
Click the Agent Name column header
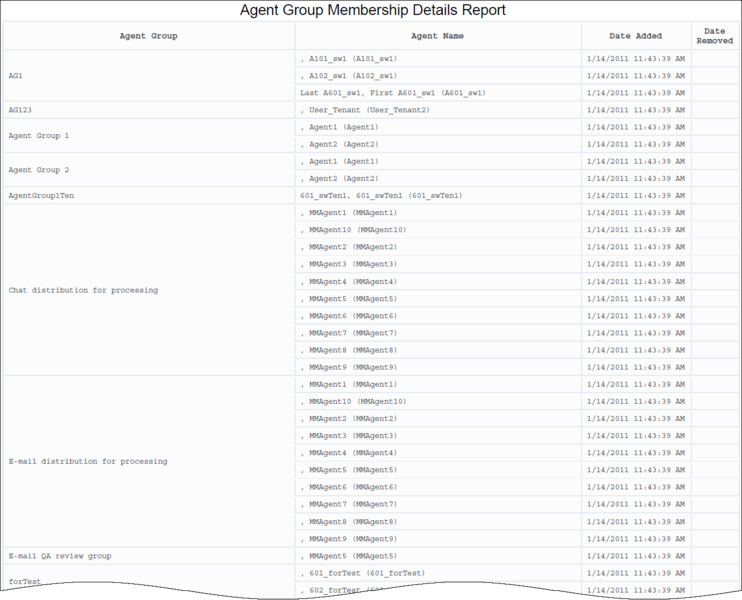point(438,36)
